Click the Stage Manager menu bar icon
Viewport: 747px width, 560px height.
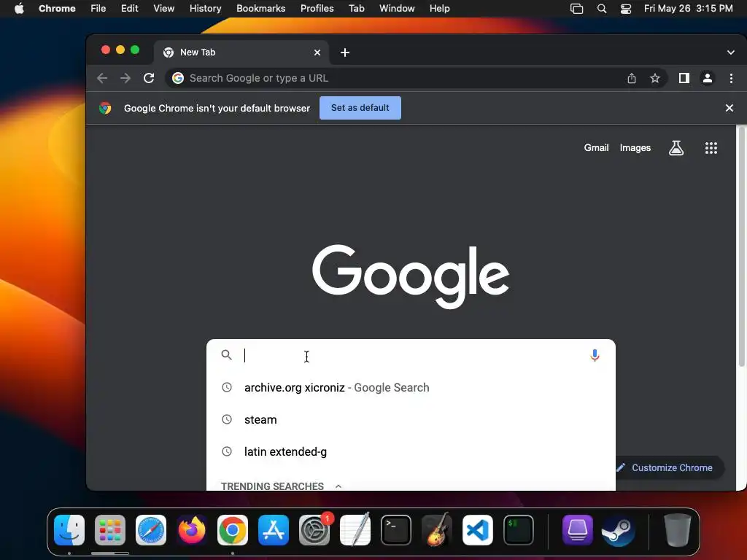(577, 9)
